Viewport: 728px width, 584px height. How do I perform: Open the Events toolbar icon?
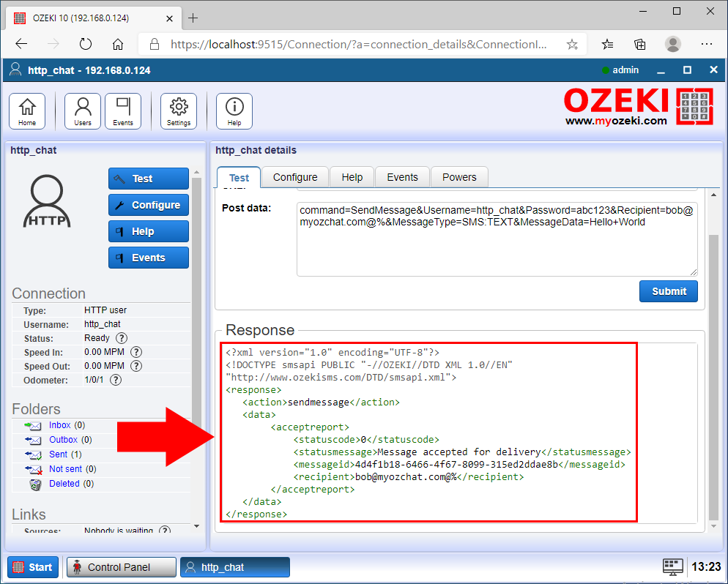[x=123, y=111]
